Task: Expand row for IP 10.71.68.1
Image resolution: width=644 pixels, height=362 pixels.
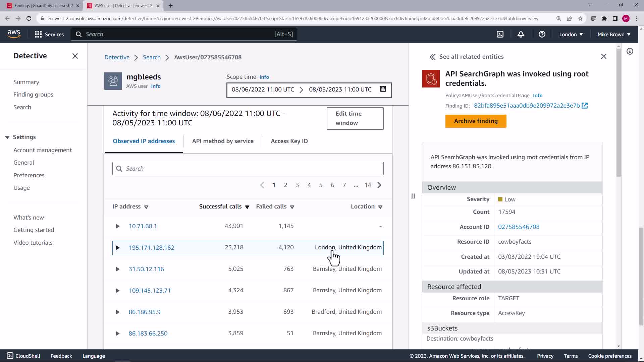Action: 117,226
